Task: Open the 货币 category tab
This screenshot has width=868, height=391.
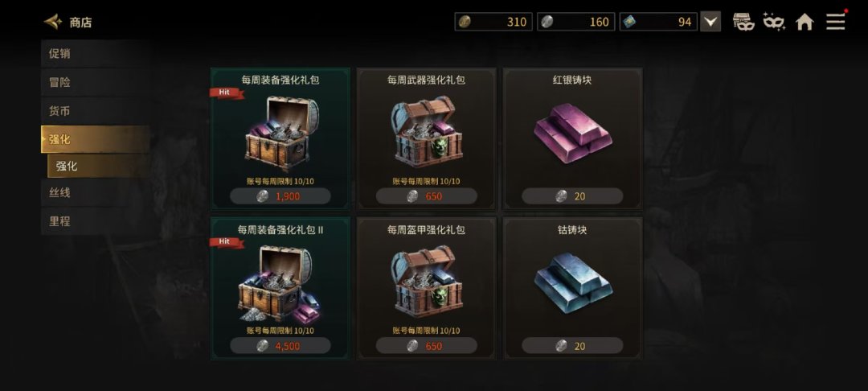Action: coord(96,111)
